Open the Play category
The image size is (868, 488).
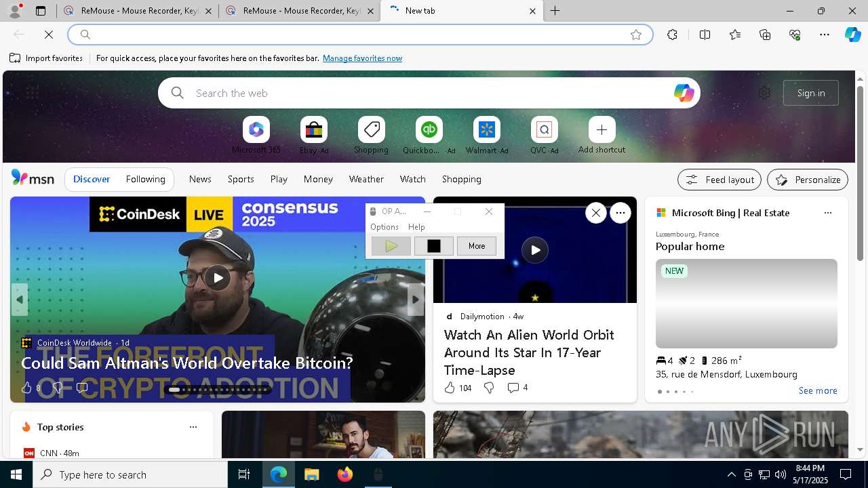coord(279,179)
